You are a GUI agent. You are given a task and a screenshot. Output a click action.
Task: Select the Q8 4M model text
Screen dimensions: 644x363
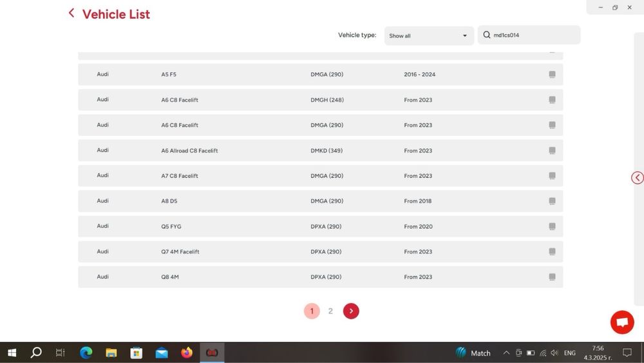click(x=169, y=277)
